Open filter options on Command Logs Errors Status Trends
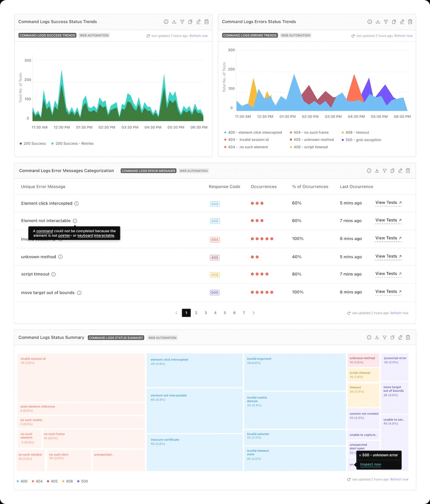Screen dimensions: 430x504 point(386,22)
